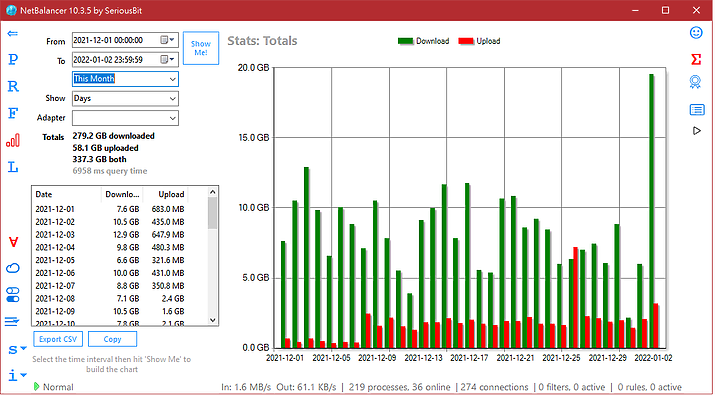This screenshot has width=720, height=395.
Task: Click the NetBalancer app icon in title bar
Action: click(11, 10)
